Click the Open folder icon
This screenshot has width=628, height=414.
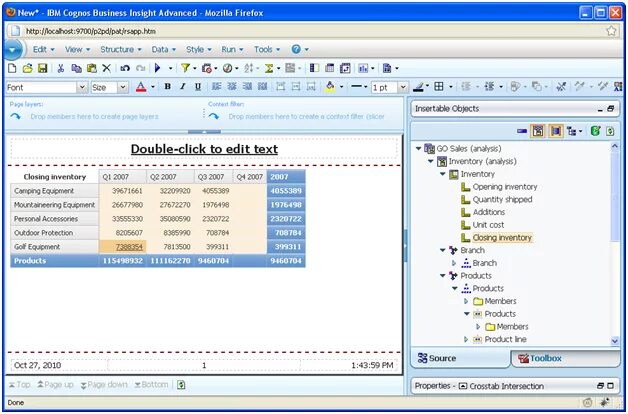27,68
